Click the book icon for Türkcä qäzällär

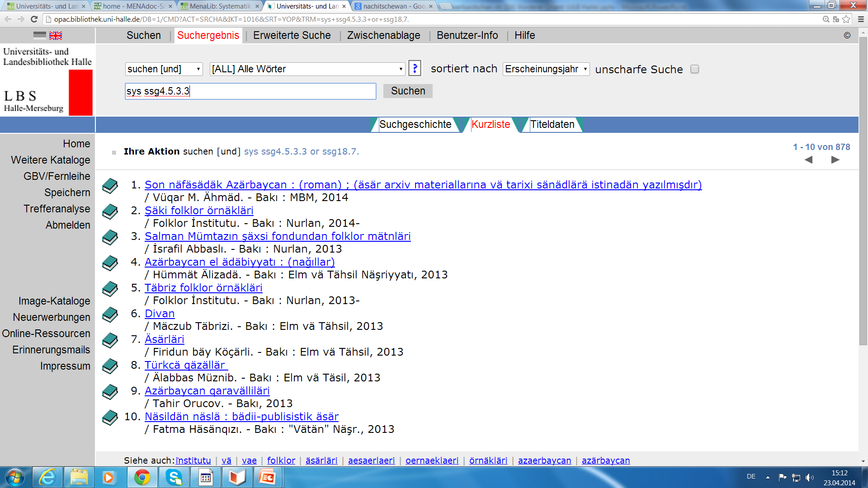point(110,366)
